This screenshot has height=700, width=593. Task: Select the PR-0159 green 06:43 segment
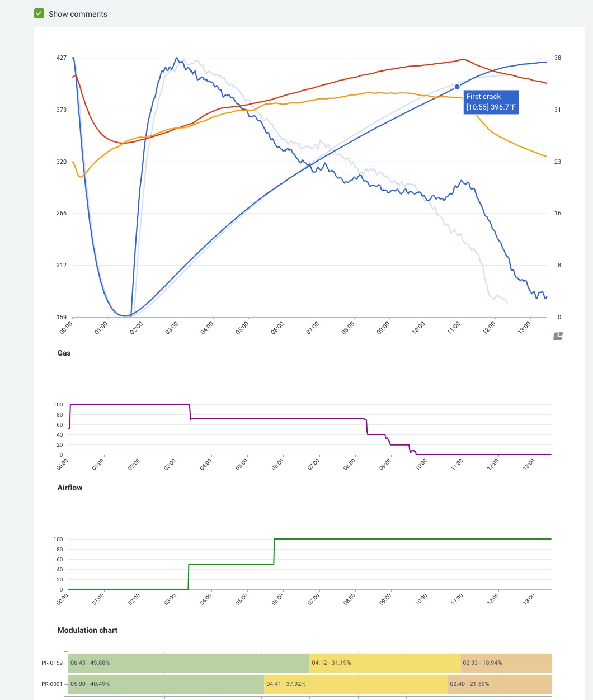tap(188, 663)
